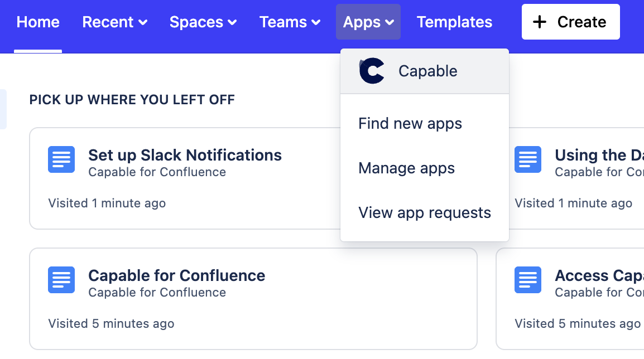Go to the Home tab

click(x=38, y=22)
